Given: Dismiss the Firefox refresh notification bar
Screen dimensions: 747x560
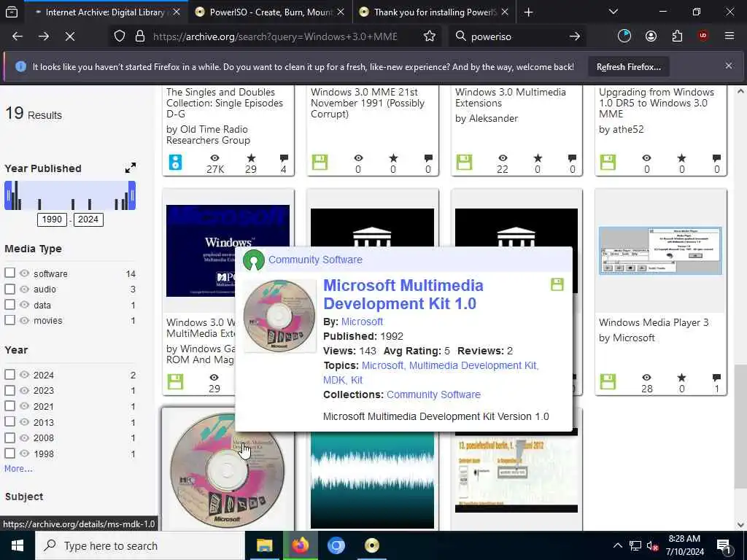Looking at the screenshot, I should pyautogui.click(x=729, y=66).
